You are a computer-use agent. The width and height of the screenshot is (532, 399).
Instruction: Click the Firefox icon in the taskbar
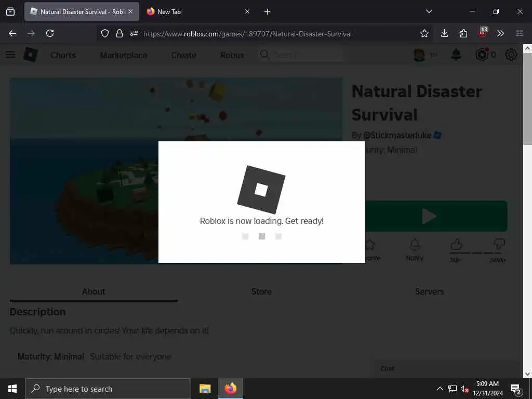click(x=230, y=389)
